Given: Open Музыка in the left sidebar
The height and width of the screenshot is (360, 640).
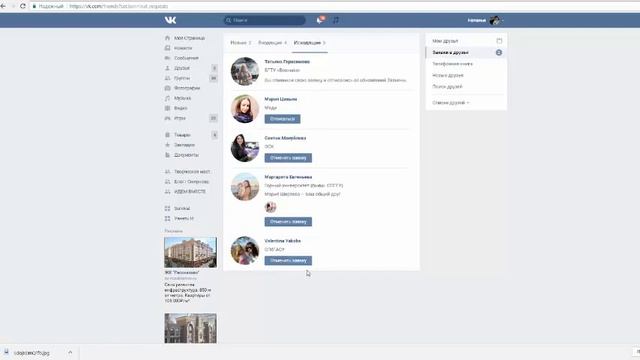Looking at the screenshot, I should click(x=182, y=98).
